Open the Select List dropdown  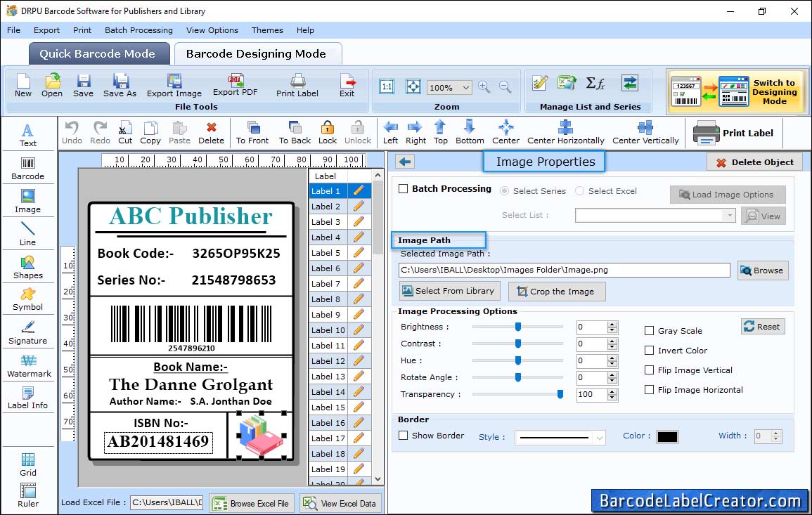(729, 215)
